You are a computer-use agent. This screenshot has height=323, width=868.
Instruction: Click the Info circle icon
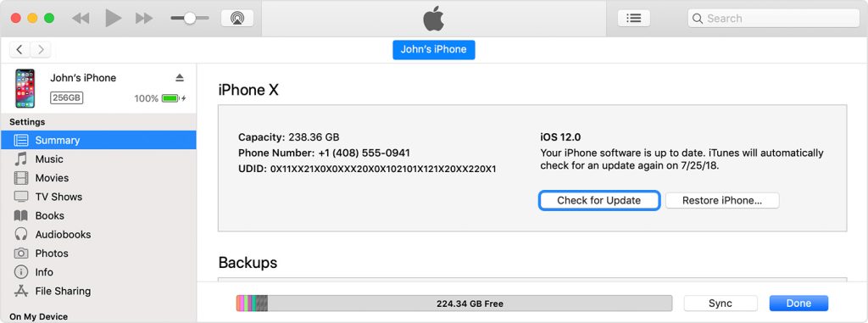tap(21, 272)
